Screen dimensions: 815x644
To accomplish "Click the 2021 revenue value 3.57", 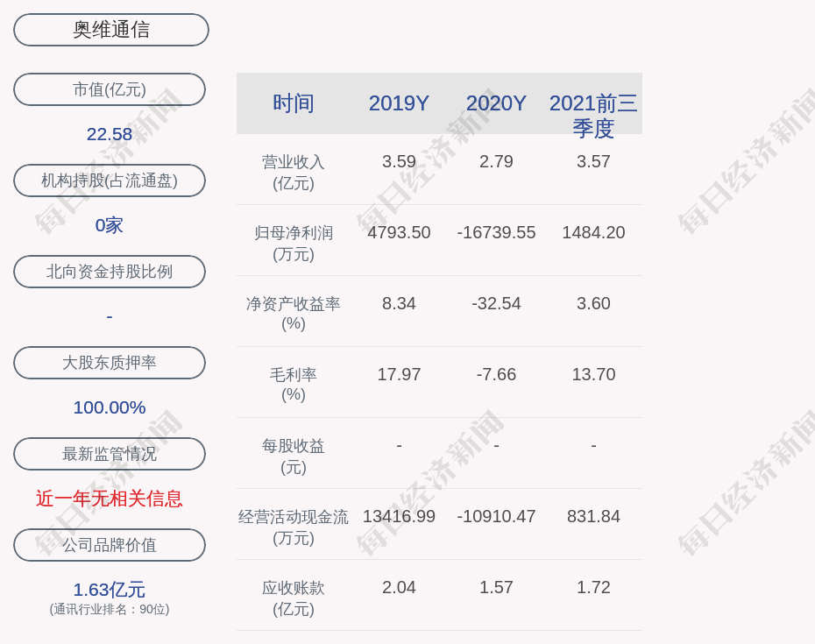I will coord(593,161).
